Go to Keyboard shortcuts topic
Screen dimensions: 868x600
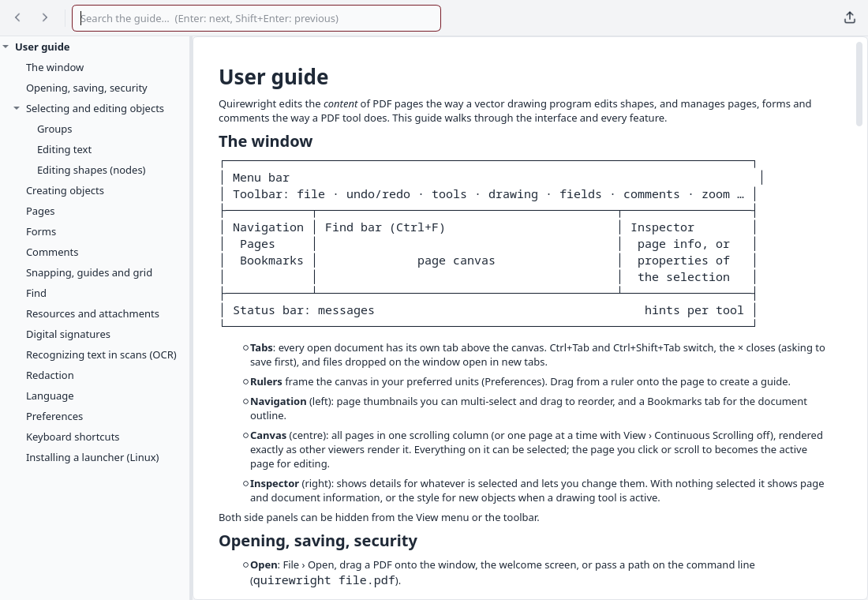click(73, 437)
